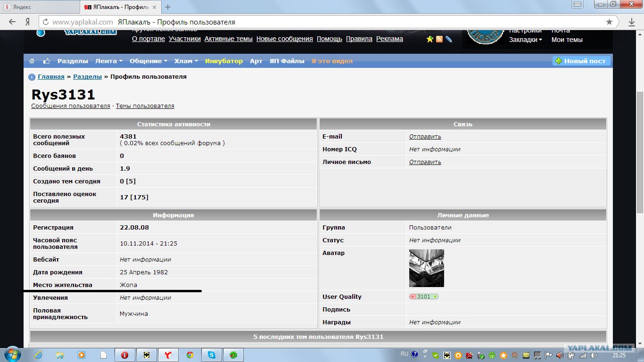This screenshot has width=644, height=362.
Task: Open the Реклама link
Action: pyautogui.click(x=389, y=39)
